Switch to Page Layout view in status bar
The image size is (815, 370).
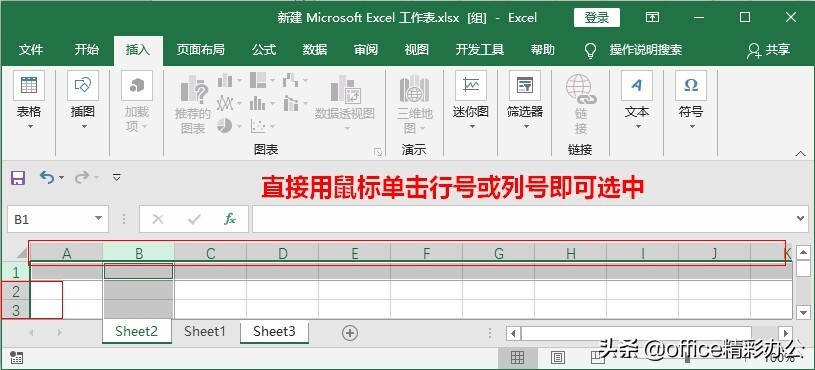(558, 358)
